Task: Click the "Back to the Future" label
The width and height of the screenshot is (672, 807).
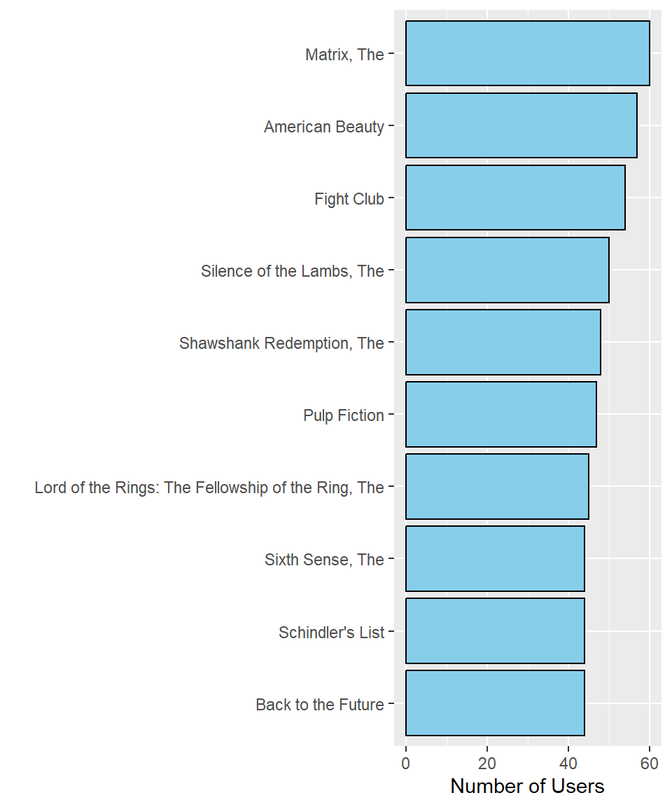Action: [319, 705]
